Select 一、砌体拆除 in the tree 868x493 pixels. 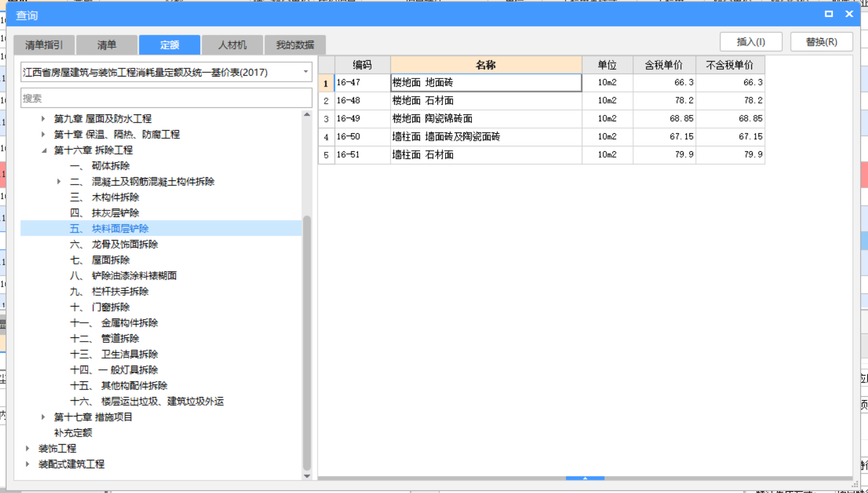pyautogui.click(x=100, y=166)
